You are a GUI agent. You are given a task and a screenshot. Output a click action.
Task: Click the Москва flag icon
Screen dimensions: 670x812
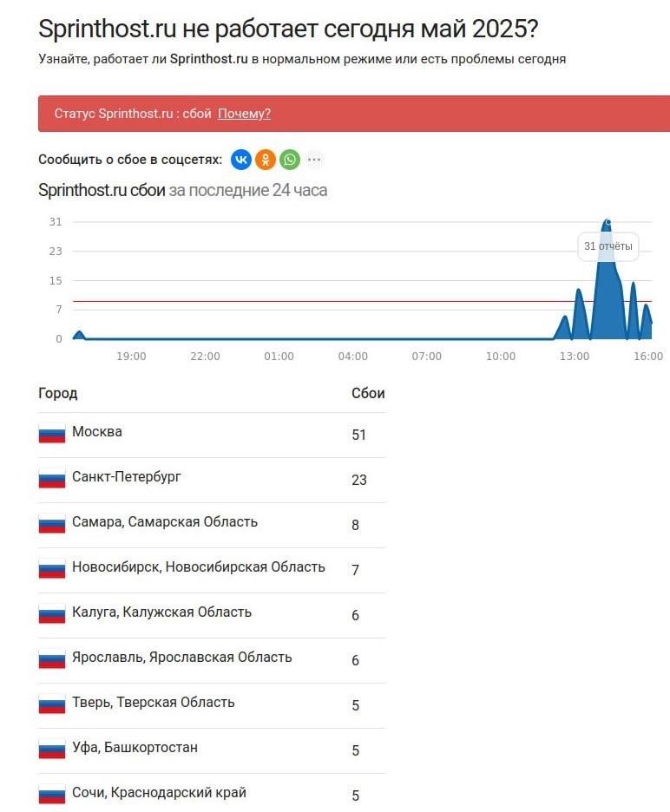coord(52,434)
